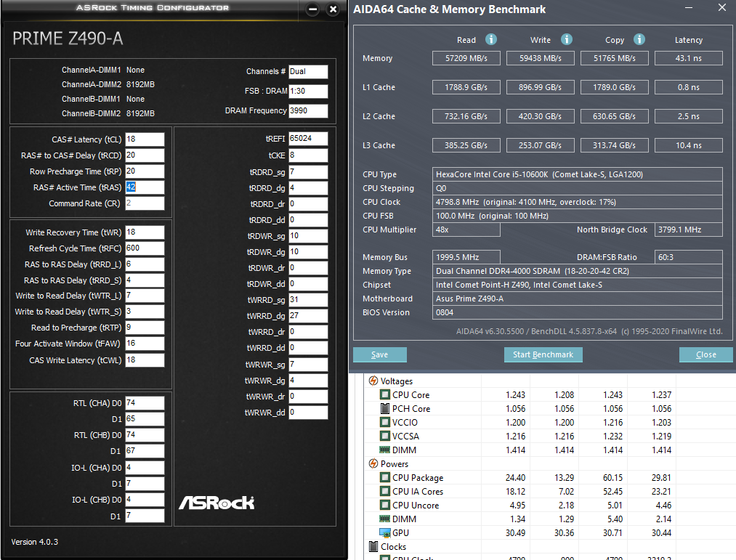
Task: Click the Write info icon in AIDA64
Action: tap(567, 39)
